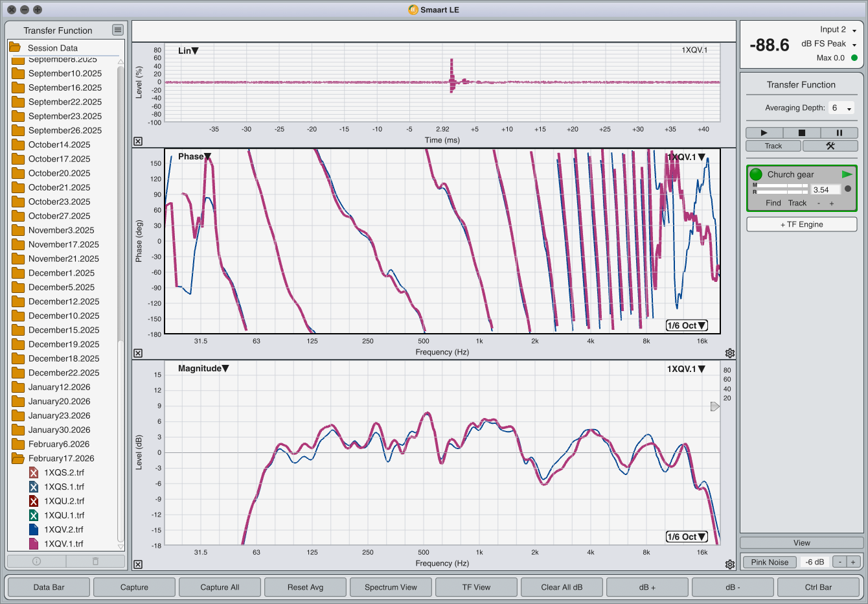Pause measurement with the pause button
Image resolution: width=868 pixels, height=604 pixels.
click(839, 133)
